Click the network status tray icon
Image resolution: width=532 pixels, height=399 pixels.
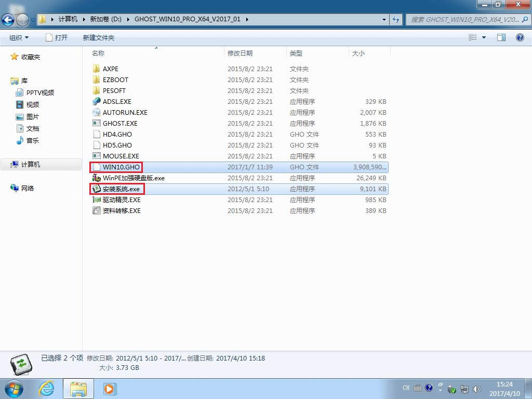[x=464, y=388]
